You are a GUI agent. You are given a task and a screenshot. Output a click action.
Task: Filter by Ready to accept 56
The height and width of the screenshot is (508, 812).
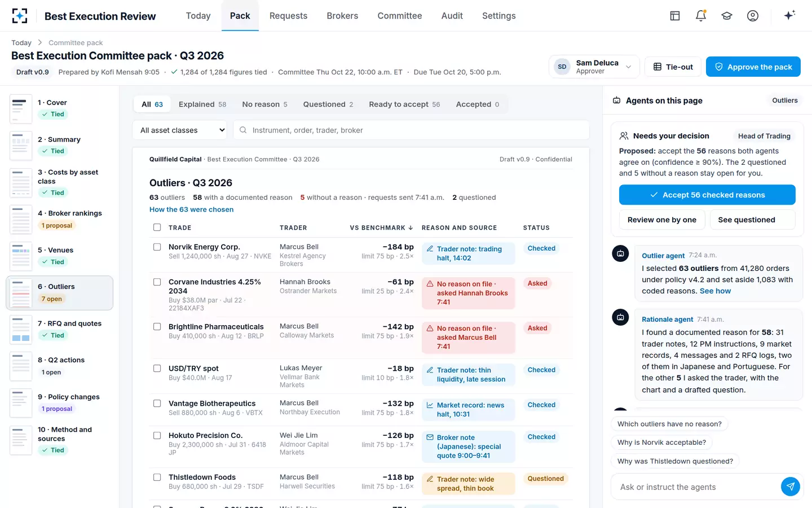click(404, 104)
